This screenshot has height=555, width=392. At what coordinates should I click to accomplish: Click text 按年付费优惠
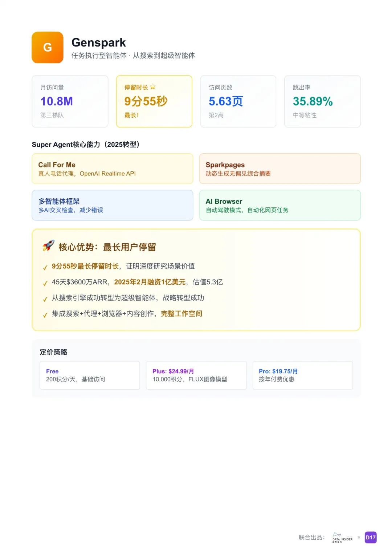pyautogui.click(x=277, y=379)
